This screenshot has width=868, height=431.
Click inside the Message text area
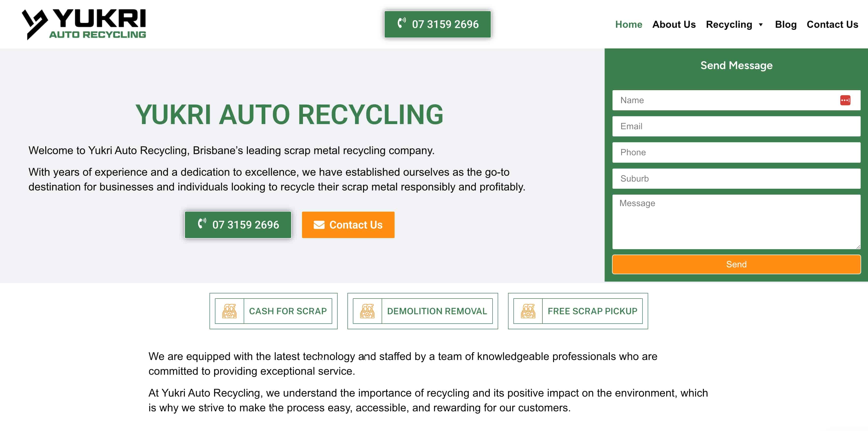click(x=736, y=222)
